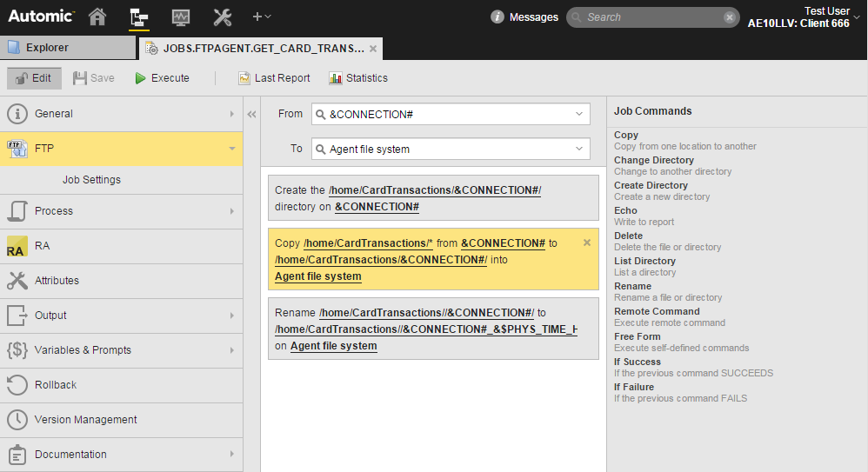Open the Process Monitoring icon
This screenshot has width=868, height=472.
click(x=180, y=17)
